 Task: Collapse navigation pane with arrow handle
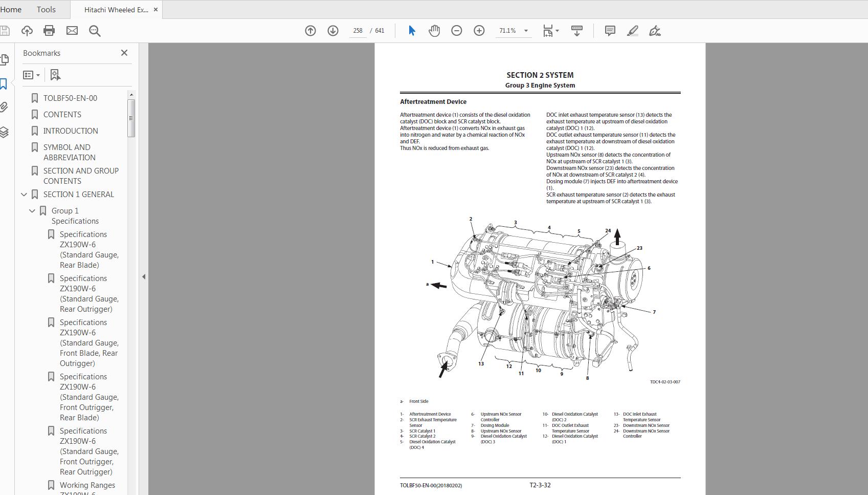[x=144, y=276]
